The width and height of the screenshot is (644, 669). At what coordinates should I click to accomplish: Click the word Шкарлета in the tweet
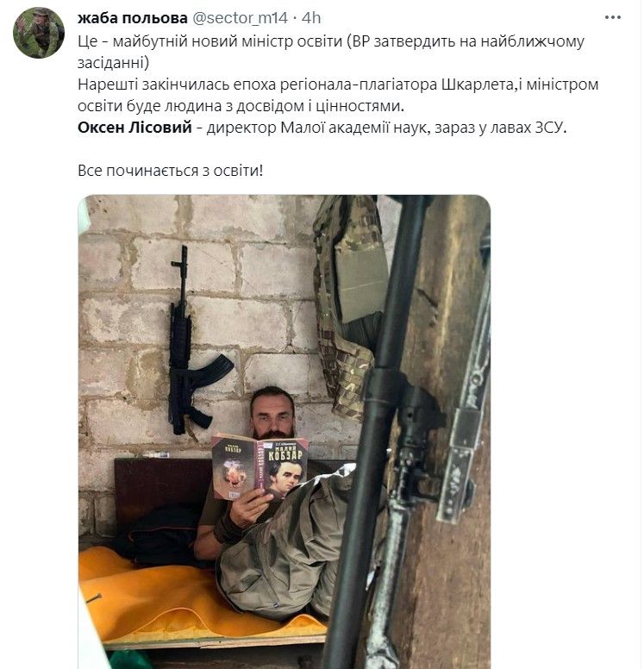point(477,84)
